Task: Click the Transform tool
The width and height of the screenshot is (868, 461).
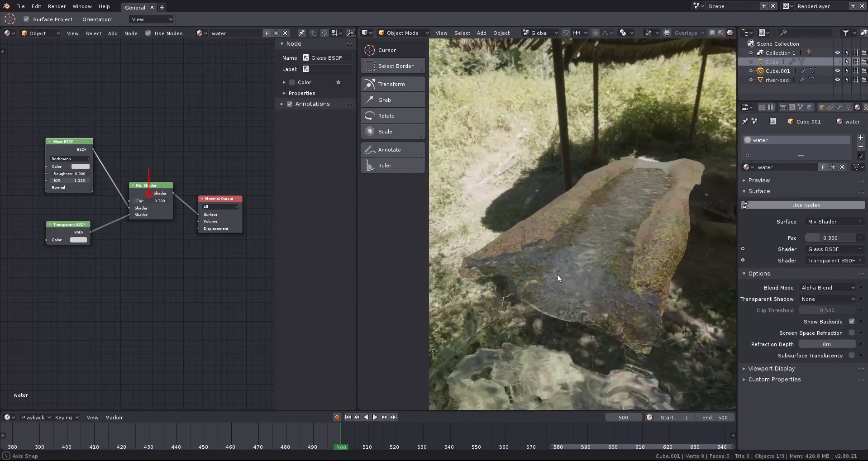Action: point(392,84)
